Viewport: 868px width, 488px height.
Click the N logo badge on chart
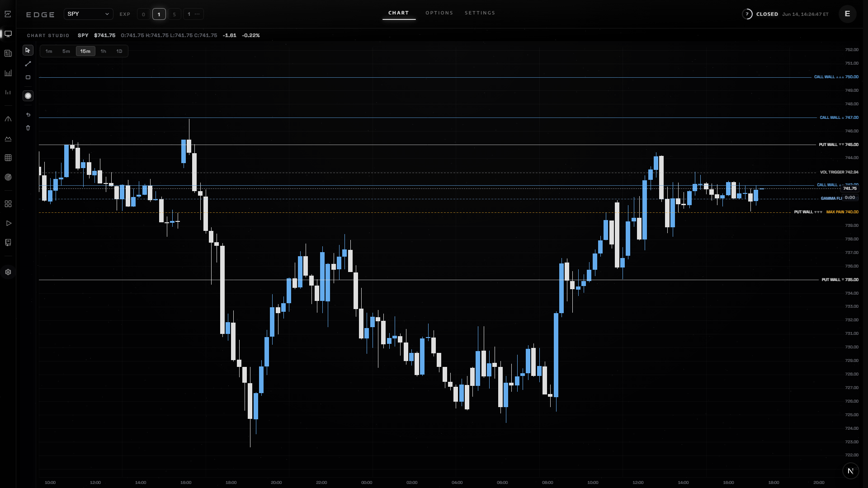point(850,471)
